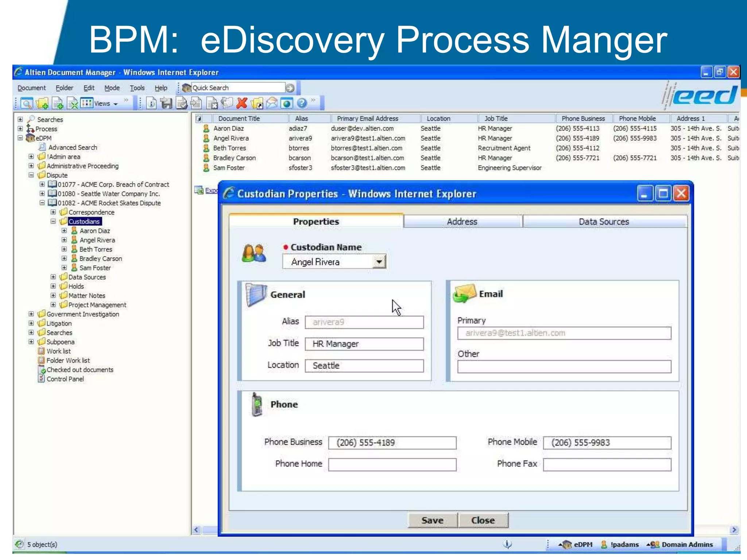Select Advanced Search in tree

pyautogui.click(x=73, y=147)
